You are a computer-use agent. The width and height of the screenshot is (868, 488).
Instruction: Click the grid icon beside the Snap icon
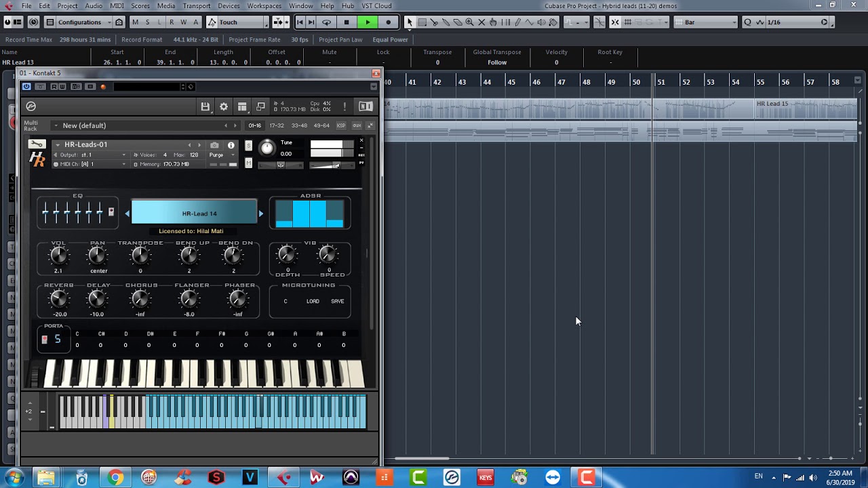tap(627, 22)
